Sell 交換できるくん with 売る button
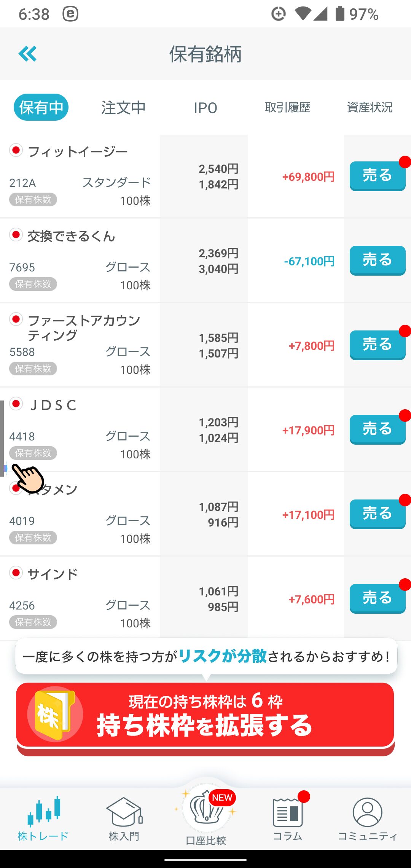This screenshot has height=868, width=411. (x=378, y=260)
